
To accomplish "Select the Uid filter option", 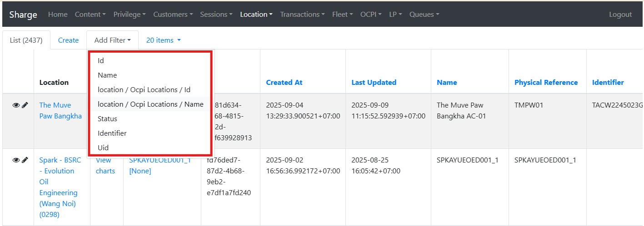I will click(x=103, y=148).
